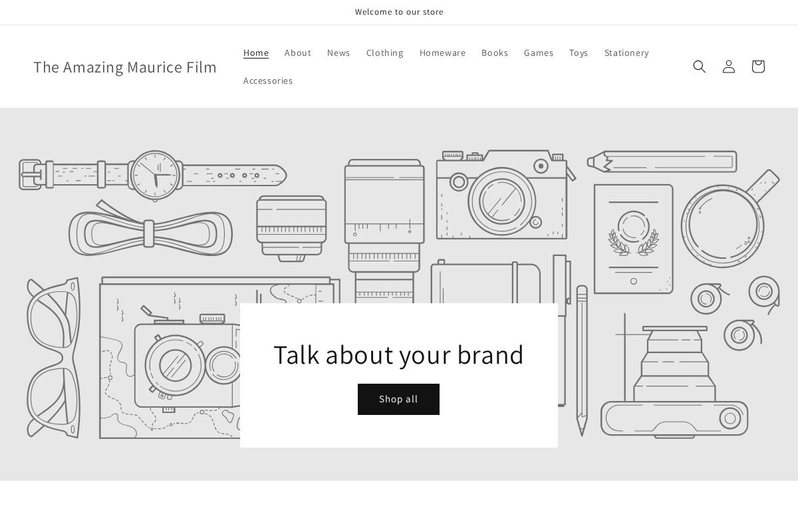798x532 pixels.
Task: Select Games from the navigation
Action: 539,53
